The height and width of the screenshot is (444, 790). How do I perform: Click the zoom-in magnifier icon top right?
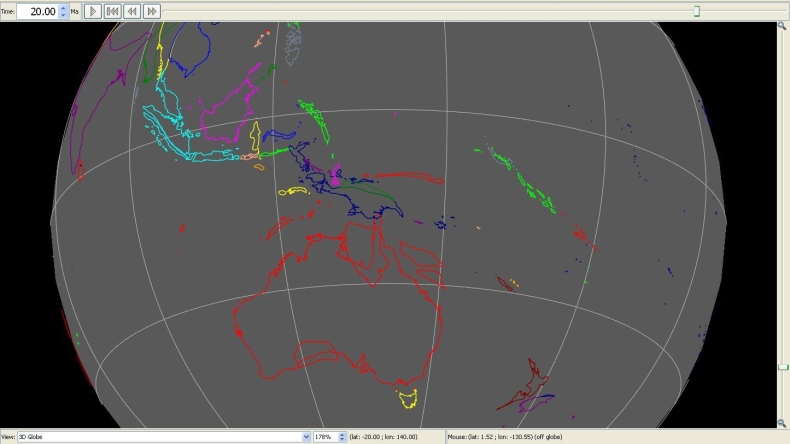pos(782,26)
